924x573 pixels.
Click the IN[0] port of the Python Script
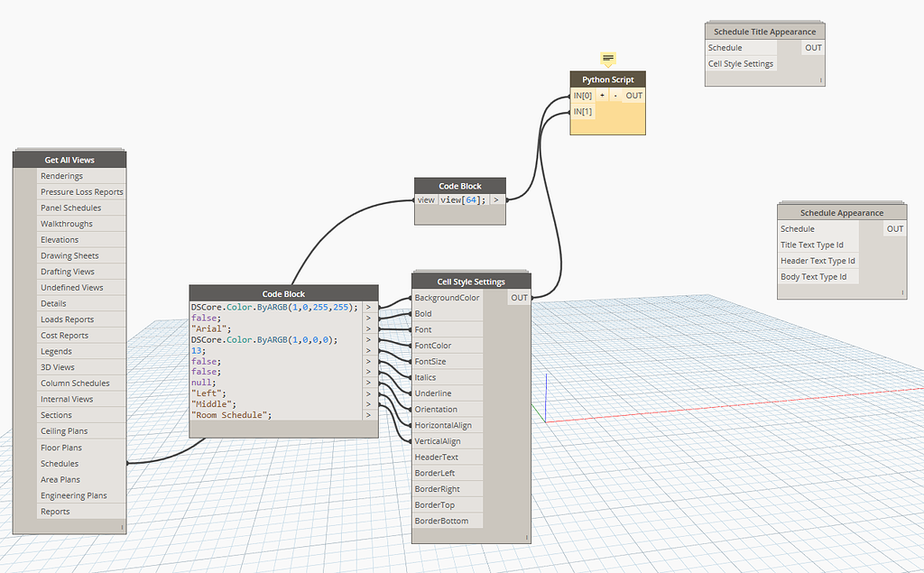click(x=583, y=95)
